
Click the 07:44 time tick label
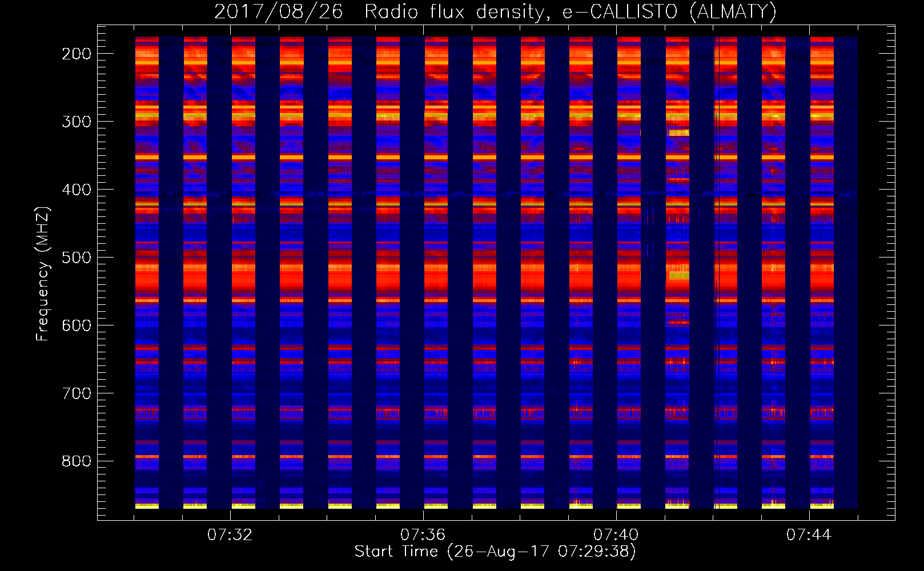coord(809,535)
